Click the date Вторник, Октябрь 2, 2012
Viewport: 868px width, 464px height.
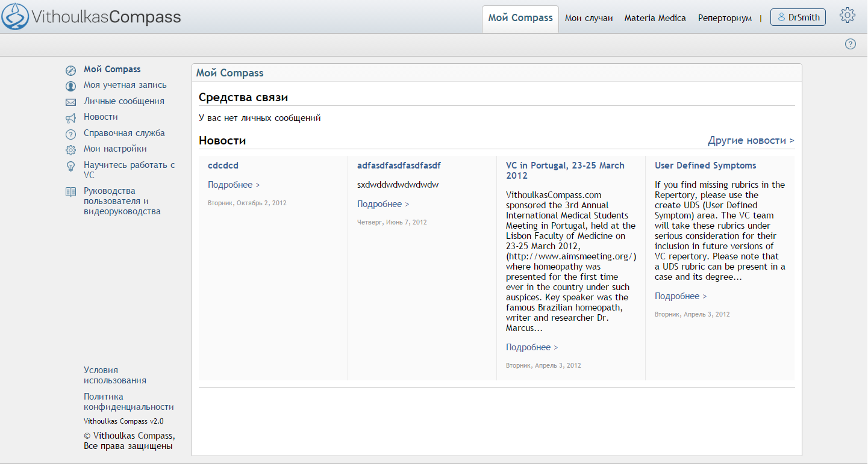tap(247, 203)
